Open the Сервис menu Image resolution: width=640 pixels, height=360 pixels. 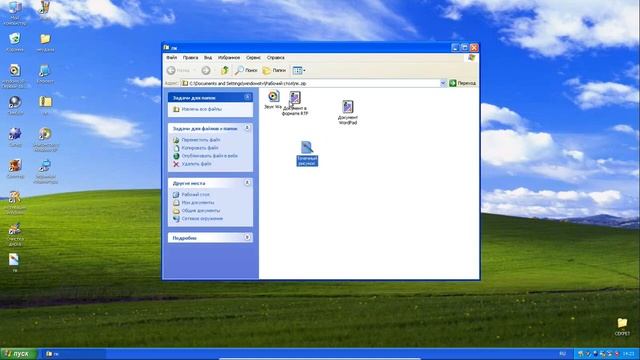[x=253, y=58]
